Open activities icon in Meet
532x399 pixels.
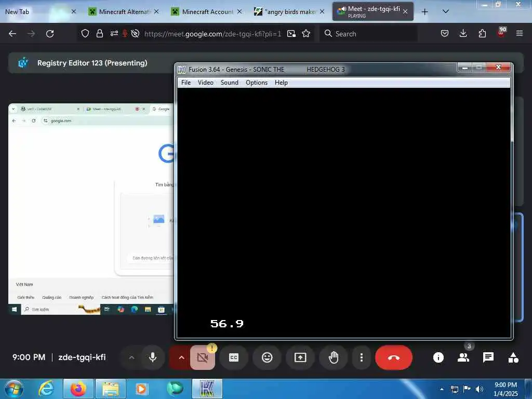pyautogui.click(x=513, y=357)
